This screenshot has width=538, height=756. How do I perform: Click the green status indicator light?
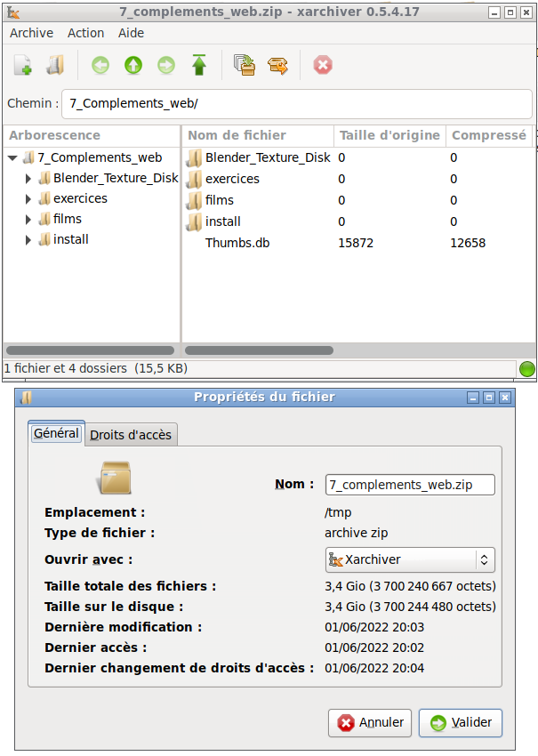click(x=527, y=369)
